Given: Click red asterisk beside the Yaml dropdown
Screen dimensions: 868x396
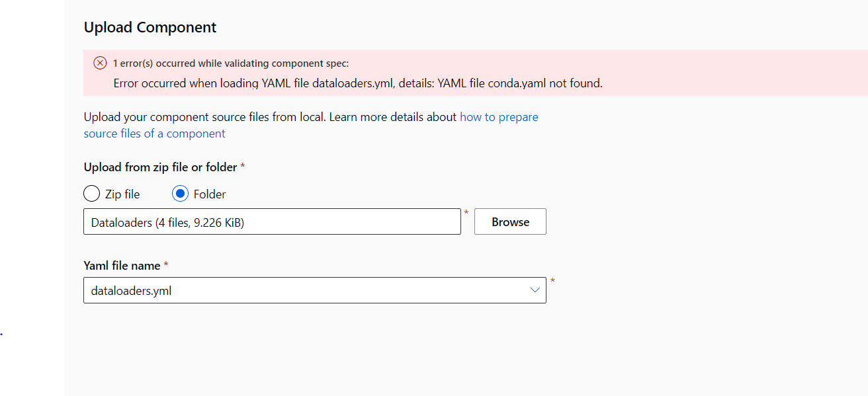Looking at the screenshot, I should click(552, 281).
